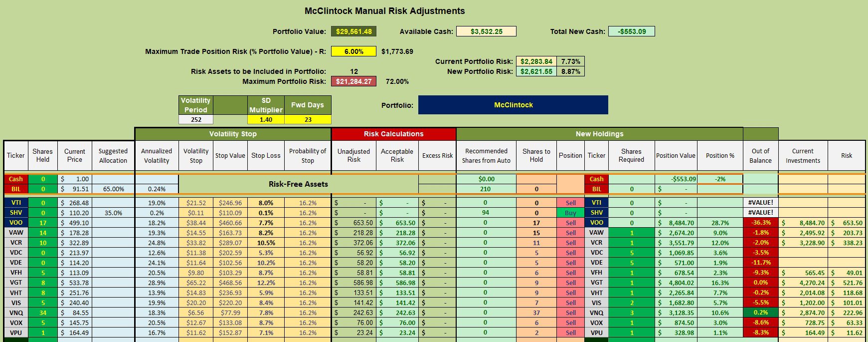Select the New Portfolio Risk $2,621.55 cell

[536, 71]
